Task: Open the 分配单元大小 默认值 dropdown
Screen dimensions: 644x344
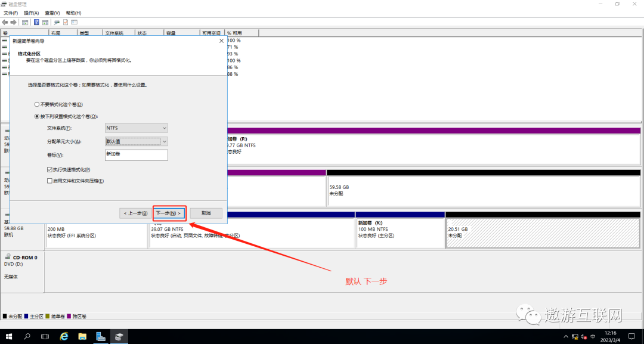Action: pos(137,142)
